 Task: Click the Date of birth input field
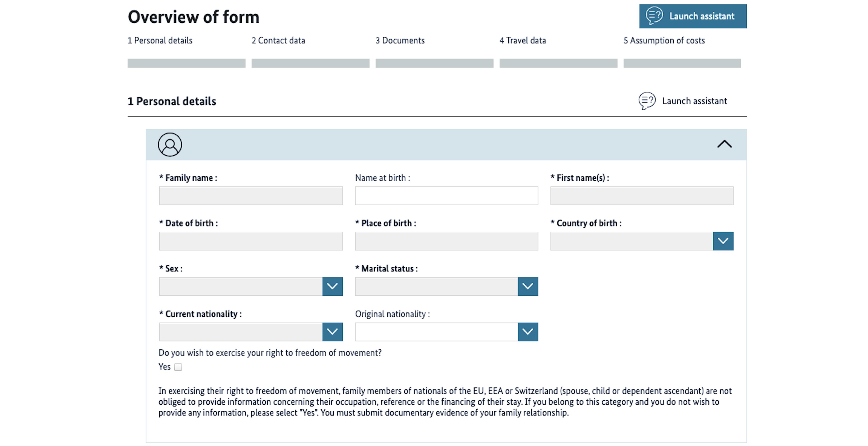251,241
